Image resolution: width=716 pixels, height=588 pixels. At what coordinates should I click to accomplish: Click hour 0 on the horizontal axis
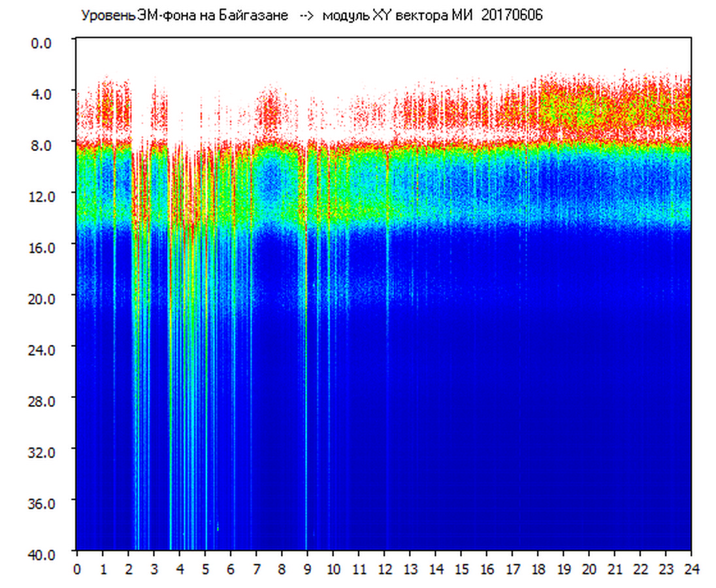pos(77,568)
